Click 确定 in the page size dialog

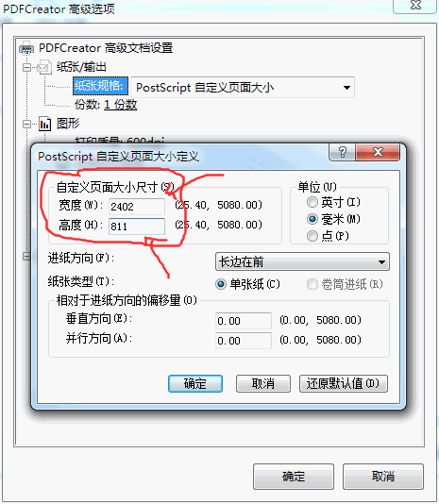(x=195, y=383)
